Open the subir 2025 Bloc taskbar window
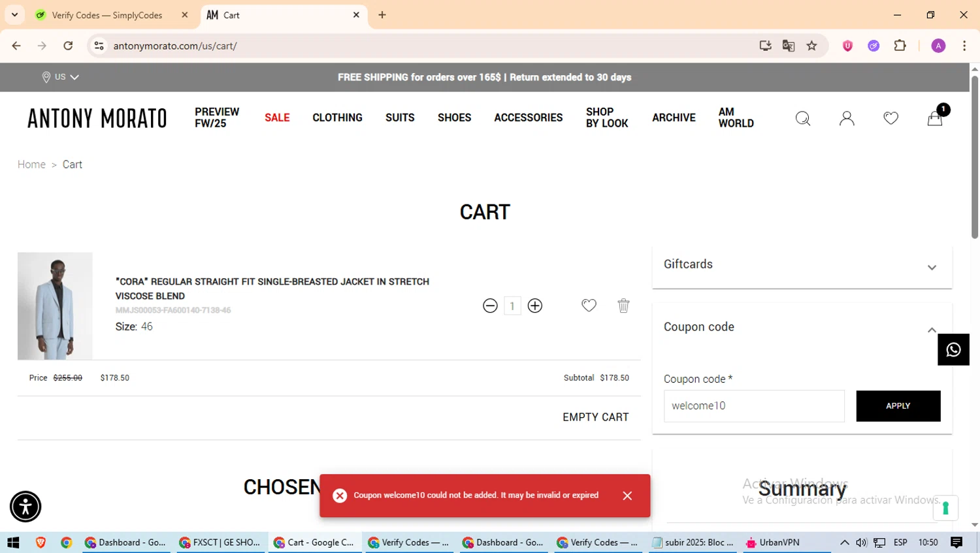Screen dimensions: 980x553 (x=693, y=543)
